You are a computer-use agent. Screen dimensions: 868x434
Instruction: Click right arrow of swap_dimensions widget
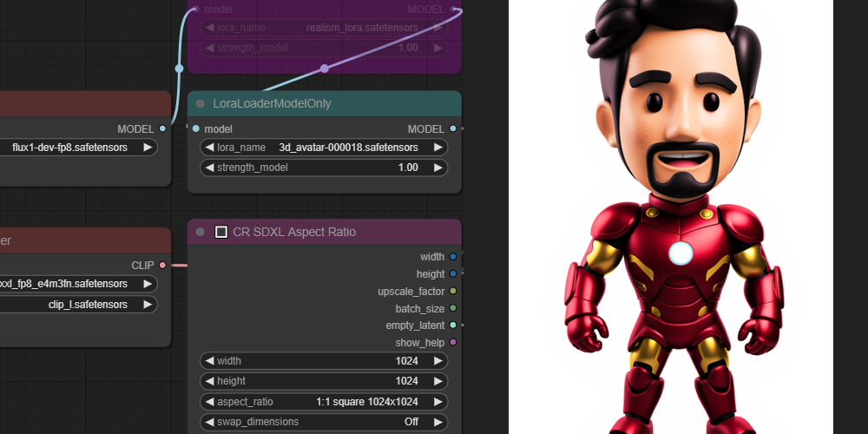[437, 422]
